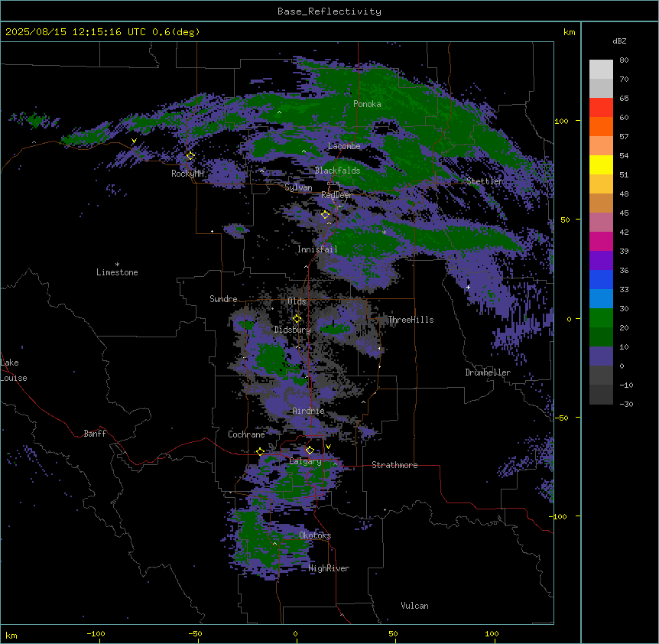The height and width of the screenshot is (644, 659).
Task: Click the km unit label at bottom left
Action: pyautogui.click(x=11, y=635)
